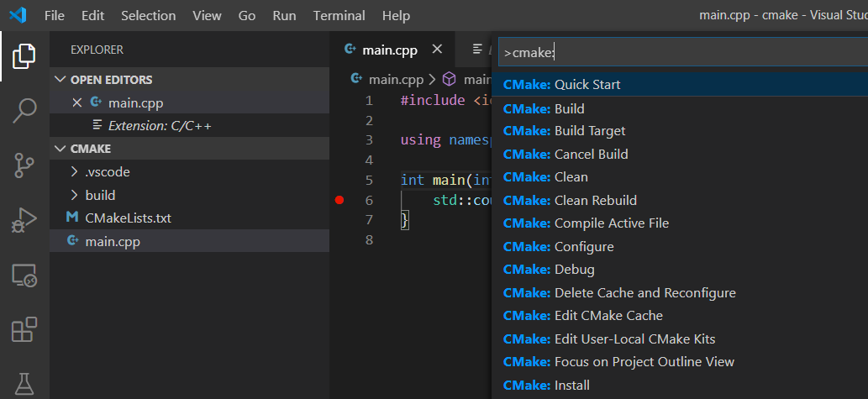Run CMake: Compile Active File command
This screenshot has width=868, height=399.
click(680, 223)
